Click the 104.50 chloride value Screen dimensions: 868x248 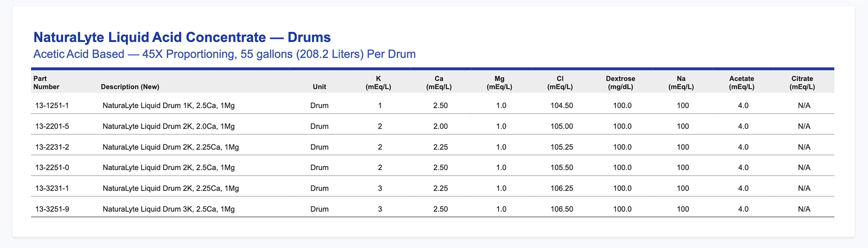coord(561,105)
